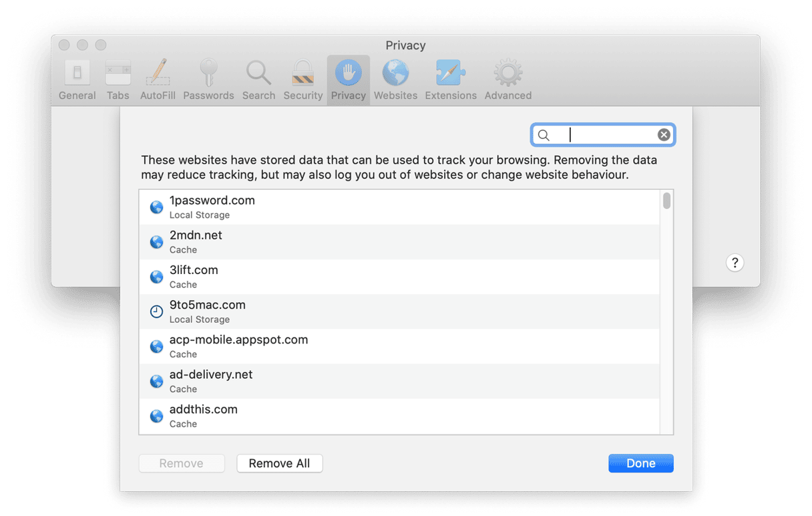
Task: Click the Remove All button
Action: pos(279,463)
